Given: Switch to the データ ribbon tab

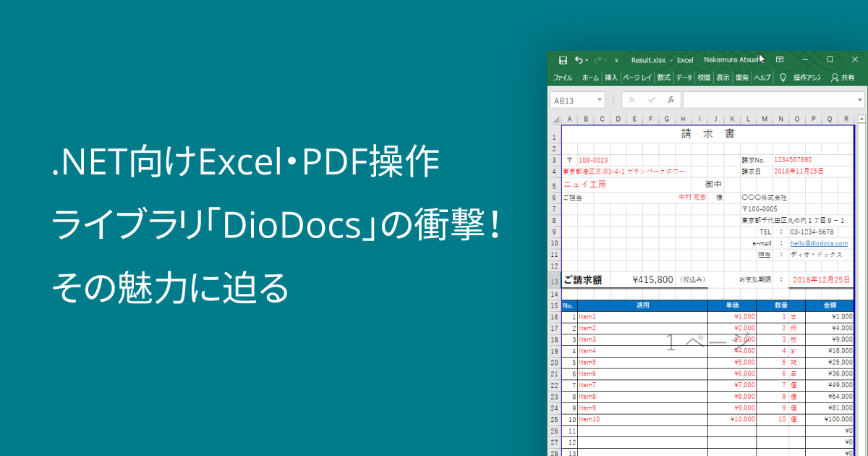Looking at the screenshot, I should pos(684,77).
